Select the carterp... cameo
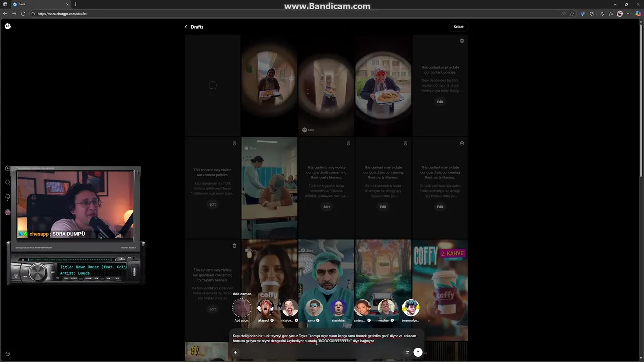The width and height of the screenshot is (644, 362). pos(362,308)
